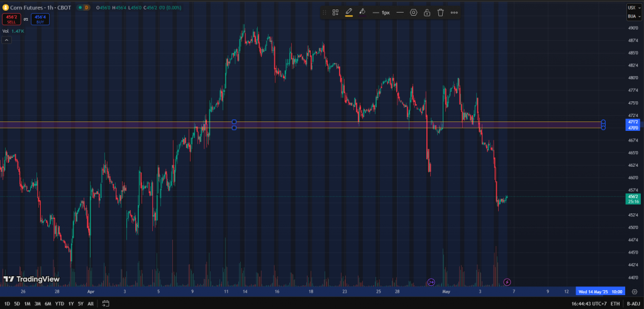The width and height of the screenshot is (644, 309).
Task: Change the rectangle background fill color
Action: (362, 13)
